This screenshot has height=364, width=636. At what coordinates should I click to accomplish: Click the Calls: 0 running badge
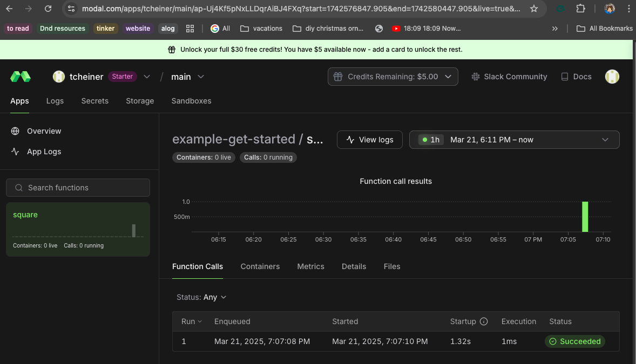click(268, 157)
